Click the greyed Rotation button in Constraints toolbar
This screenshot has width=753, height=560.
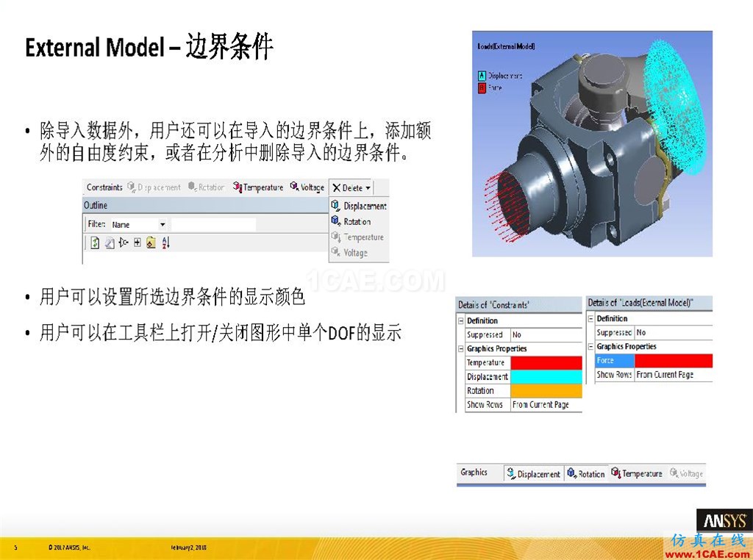click(206, 187)
